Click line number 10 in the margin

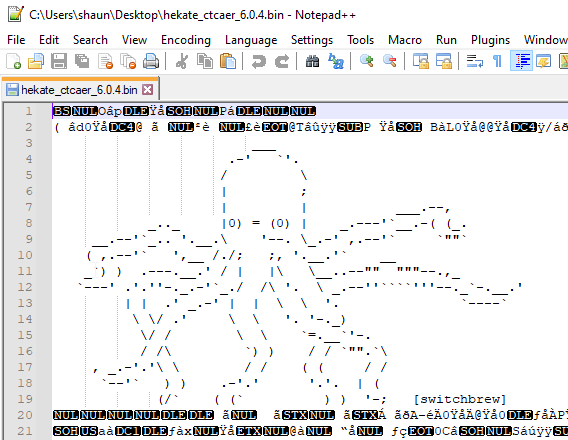pyautogui.click(x=25, y=255)
